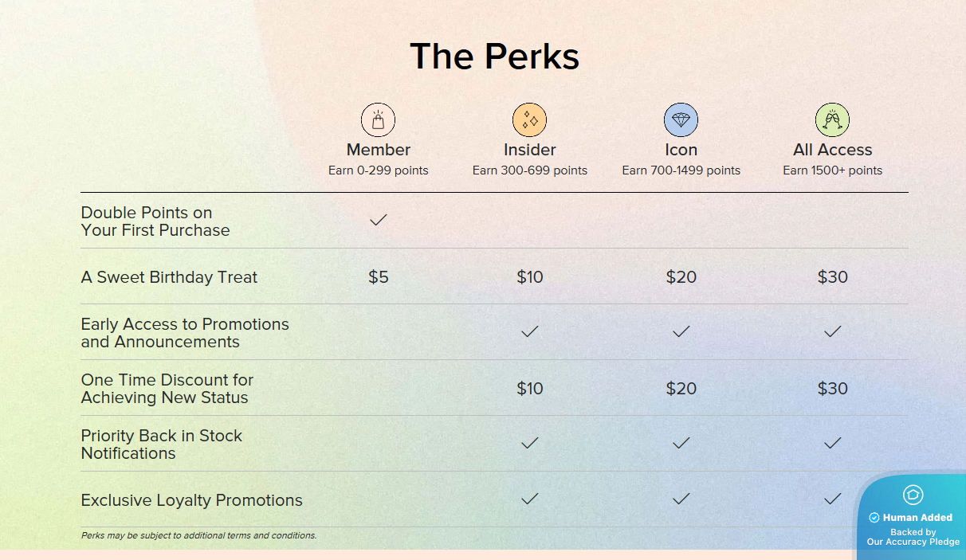Image resolution: width=966 pixels, height=560 pixels.
Task: Click the Member Double Points checkmark
Action: [x=379, y=220]
